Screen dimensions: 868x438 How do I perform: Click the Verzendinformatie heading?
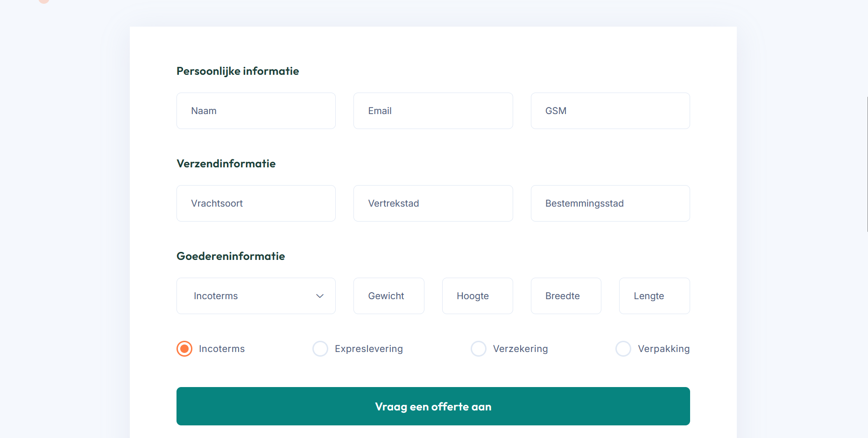(226, 164)
